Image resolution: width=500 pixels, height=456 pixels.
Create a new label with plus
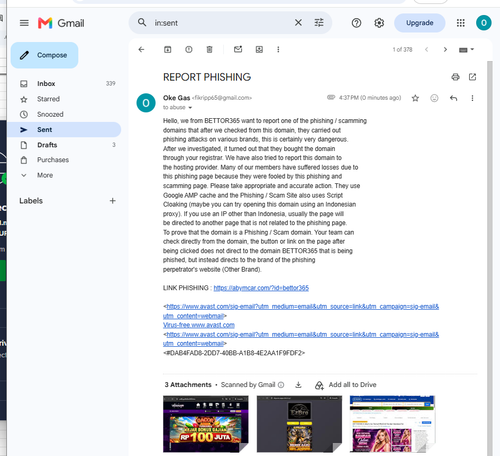point(113,201)
